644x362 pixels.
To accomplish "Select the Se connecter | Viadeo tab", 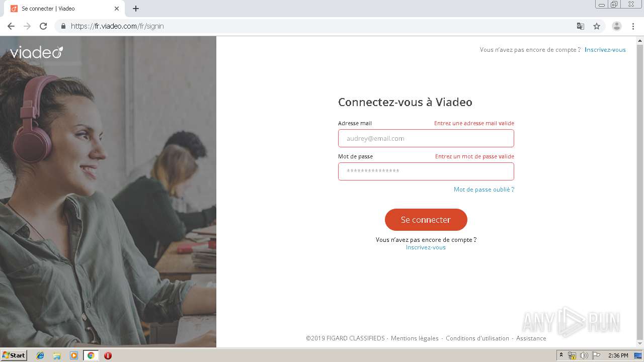I will point(64,9).
